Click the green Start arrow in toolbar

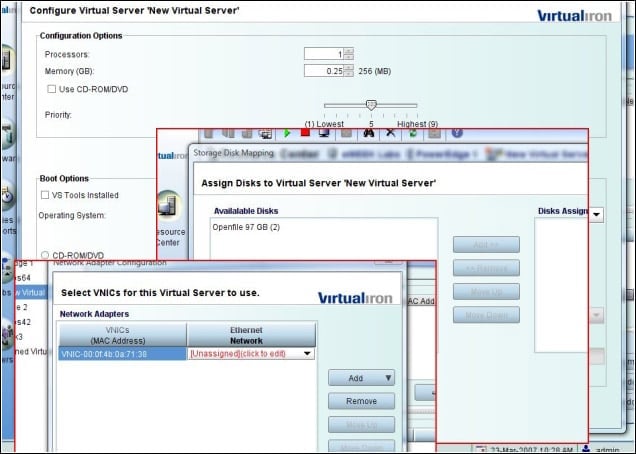pyautogui.click(x=287, y=133)
